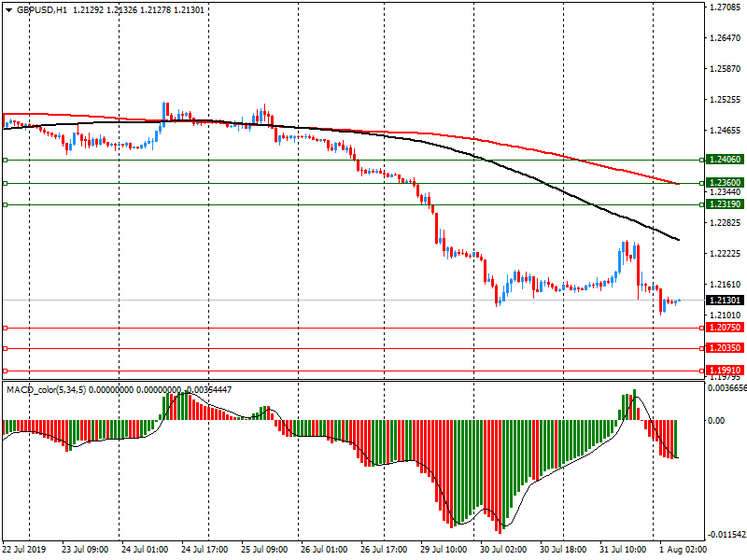Click the end of the red moving average line
Screen dimensions: 747x560
pos(679,183)
